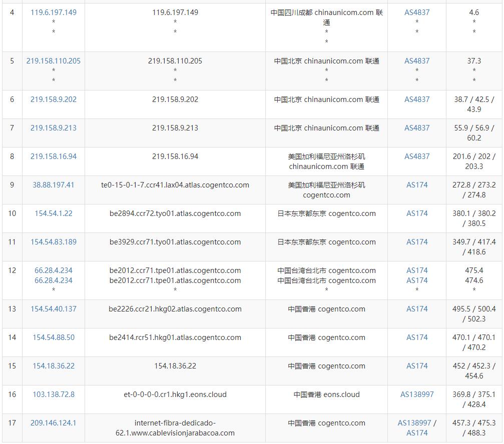Select hostname et-0-0-0-0.cr1.hkg1.eons.cloud
The width and height of the screenshot is (504, 444).
point(175,394)
